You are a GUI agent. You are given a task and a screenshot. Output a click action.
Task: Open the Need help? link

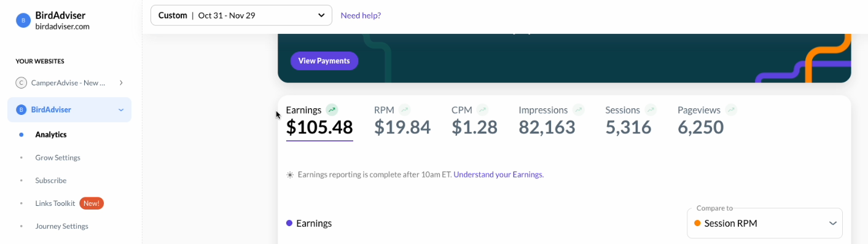click(361, 15)
